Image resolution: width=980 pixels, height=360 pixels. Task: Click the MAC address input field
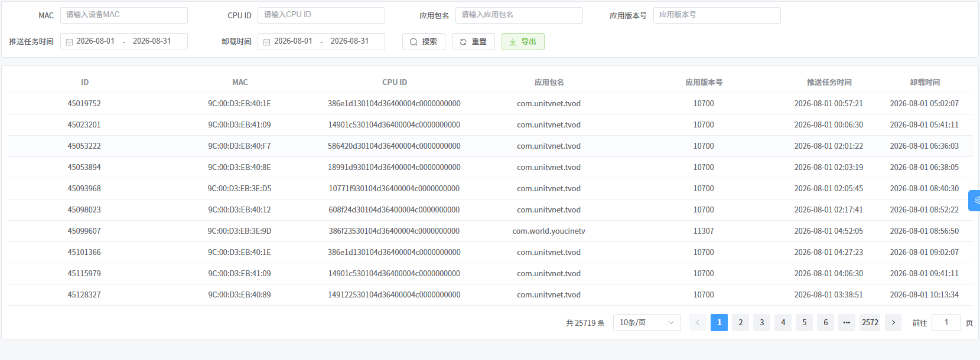tap(124, 15)
